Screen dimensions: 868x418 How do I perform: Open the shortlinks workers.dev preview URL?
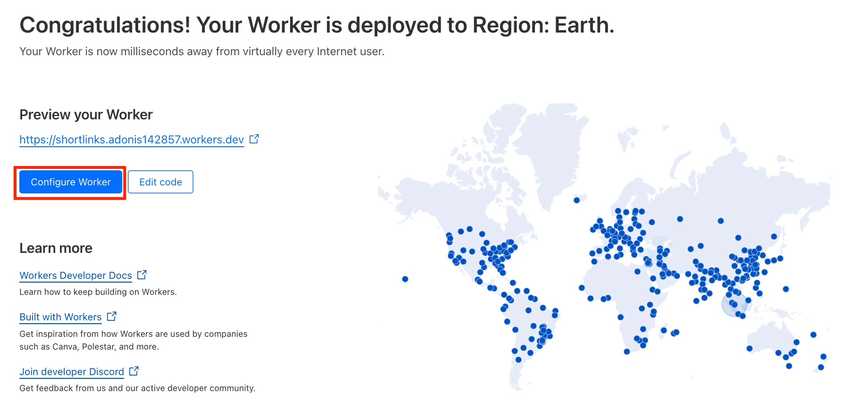click(131, 140)
